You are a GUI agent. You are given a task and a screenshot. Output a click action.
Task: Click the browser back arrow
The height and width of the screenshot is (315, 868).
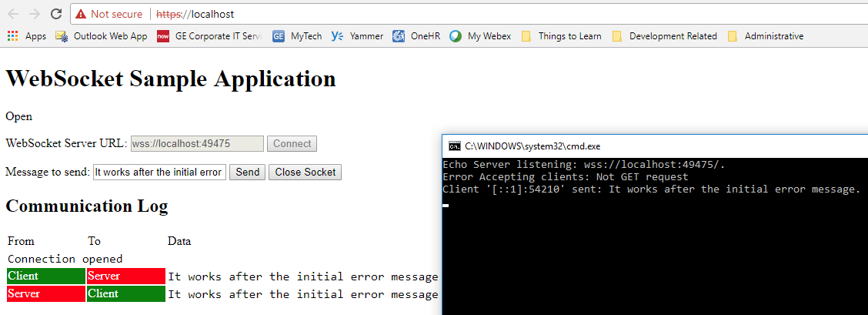(13, 14)
